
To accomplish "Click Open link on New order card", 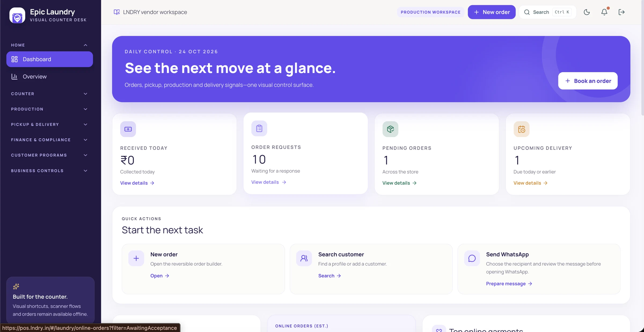I will 160,276.
